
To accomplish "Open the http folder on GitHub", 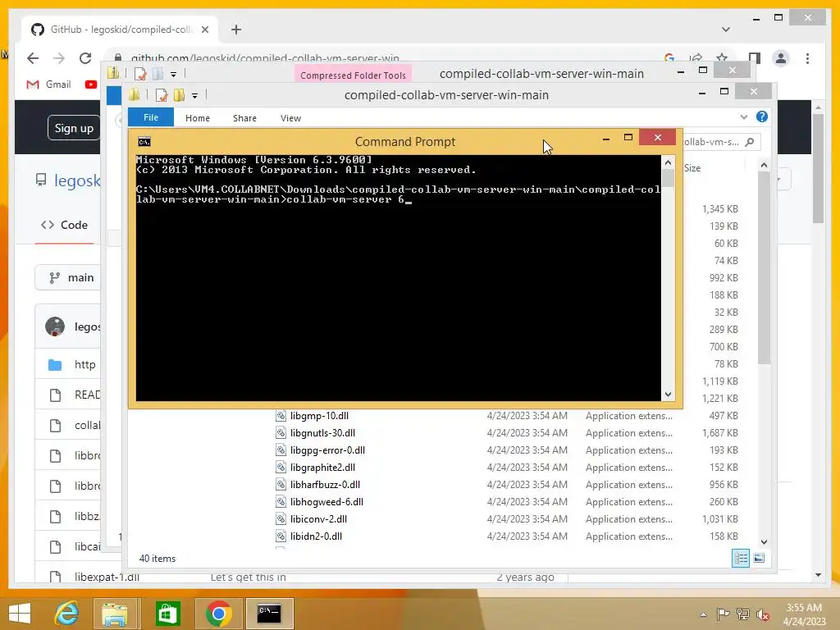I will tap(85, 364).
